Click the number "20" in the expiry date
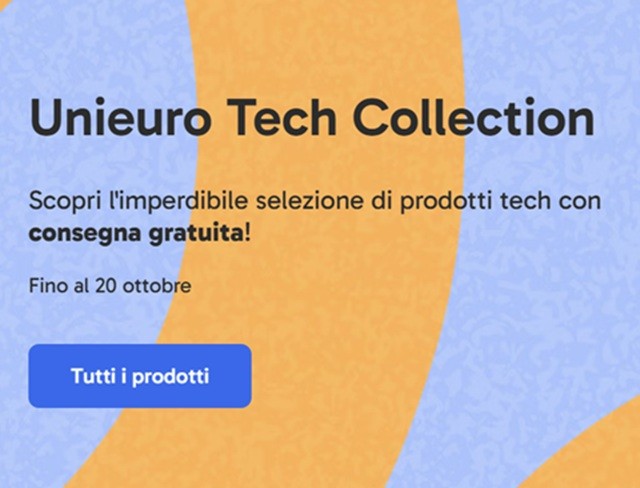This screenshot has height=488, width=640. 106,286
